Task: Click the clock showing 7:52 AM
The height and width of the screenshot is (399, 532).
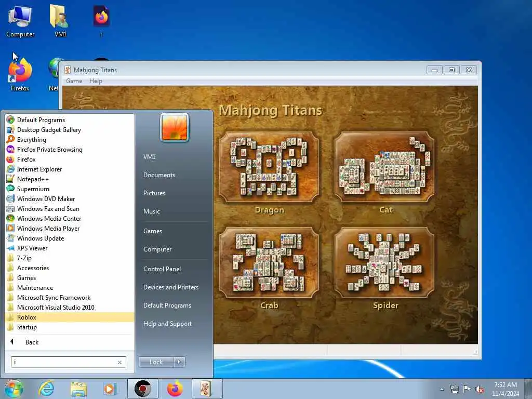Action: [x=506, y=389]
